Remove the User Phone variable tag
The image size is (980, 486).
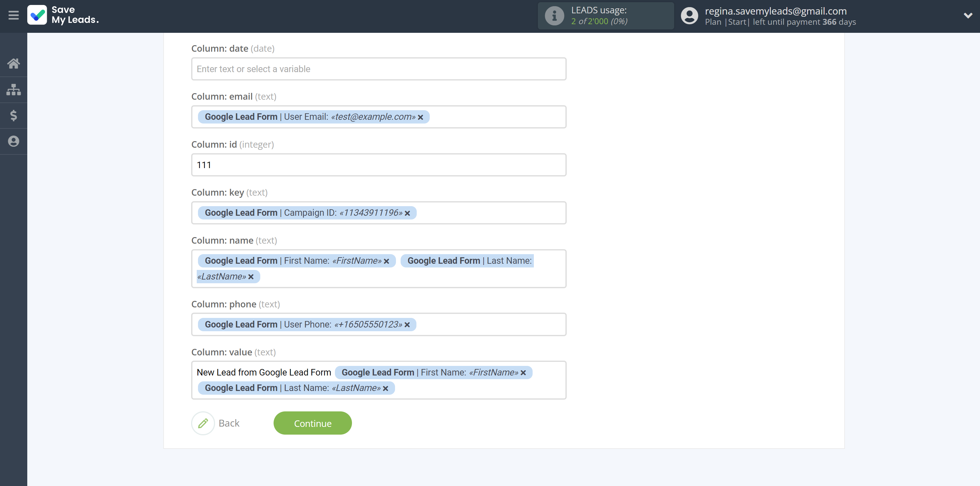(x=407, y=325)
